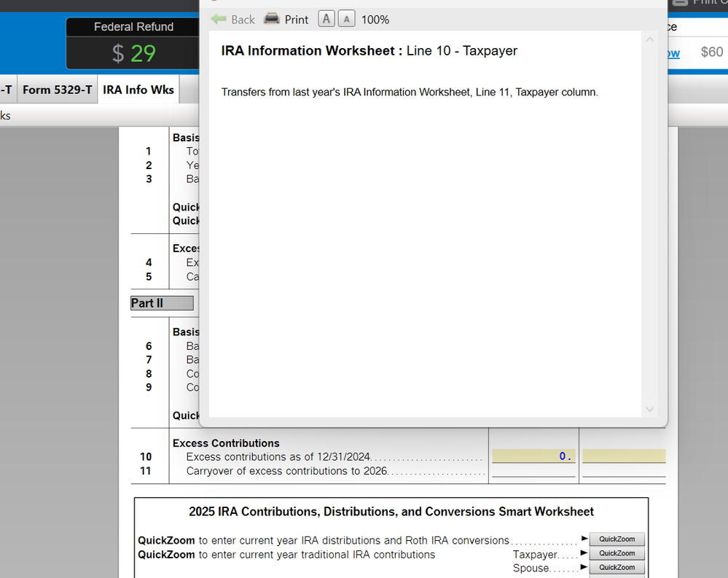Click line number 11 in worksheet
Screen dimensions: 728x578
point(145,471)
